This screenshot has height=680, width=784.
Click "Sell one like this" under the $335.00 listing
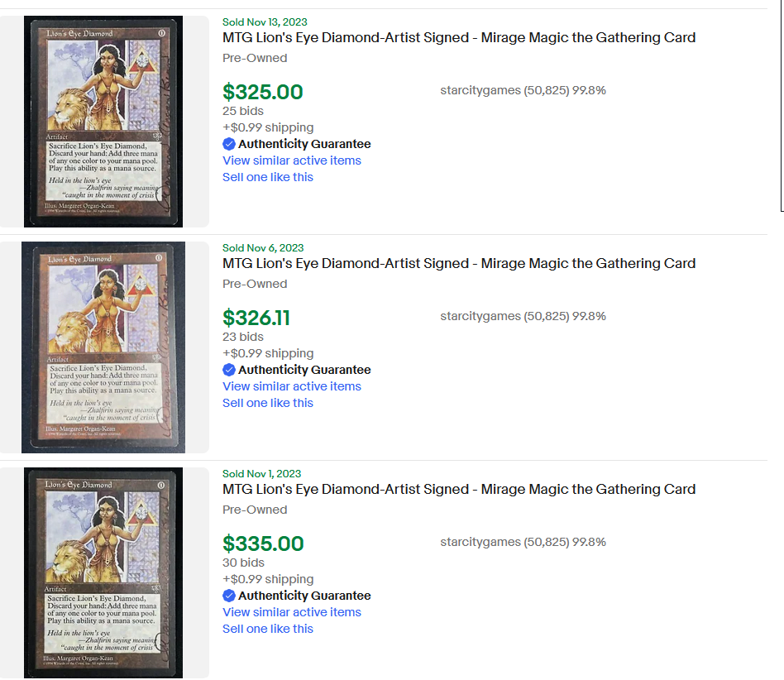[267, 629]
